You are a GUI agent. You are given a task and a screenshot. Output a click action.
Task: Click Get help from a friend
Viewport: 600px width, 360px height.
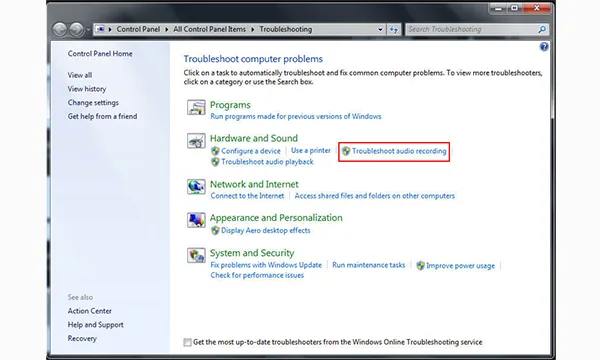coord(102,116)
